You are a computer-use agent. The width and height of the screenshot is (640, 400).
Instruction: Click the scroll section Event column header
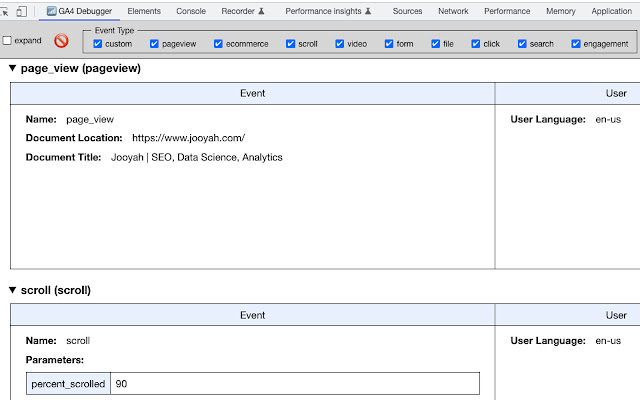coord(253,315)
